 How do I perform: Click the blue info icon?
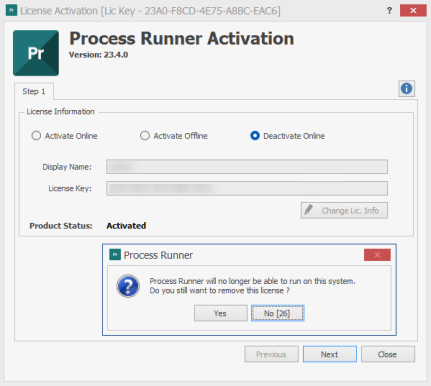coord(406,89)
